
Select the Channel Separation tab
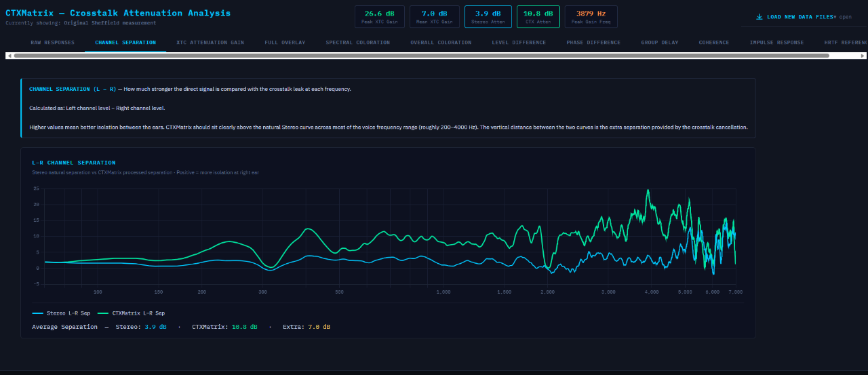tap(125, 43)
